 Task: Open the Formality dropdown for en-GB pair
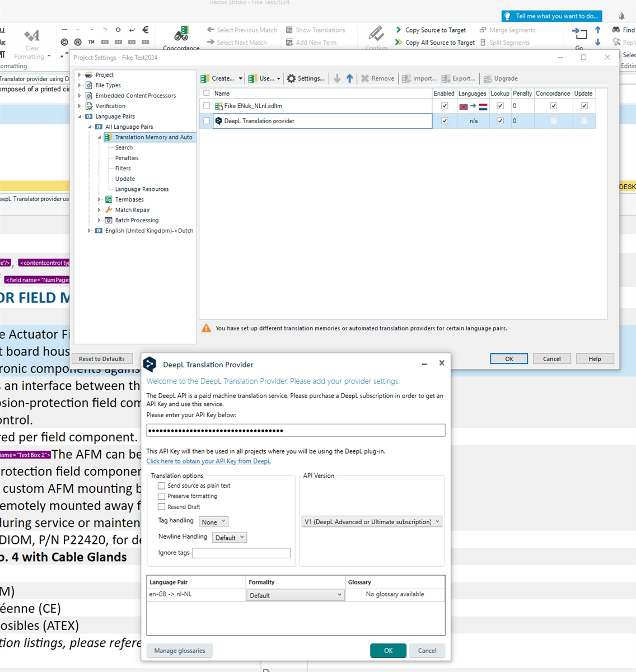(295, 595)
